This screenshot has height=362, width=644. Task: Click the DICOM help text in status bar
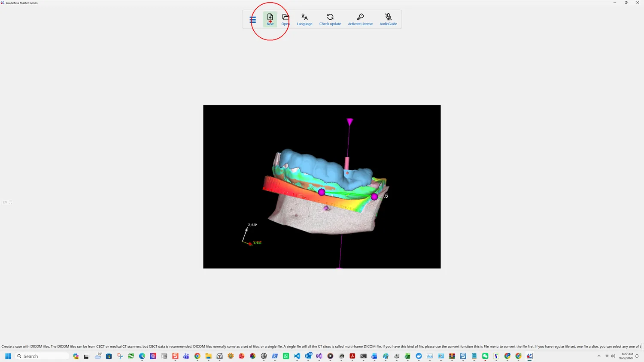click(x=321, y=347)
